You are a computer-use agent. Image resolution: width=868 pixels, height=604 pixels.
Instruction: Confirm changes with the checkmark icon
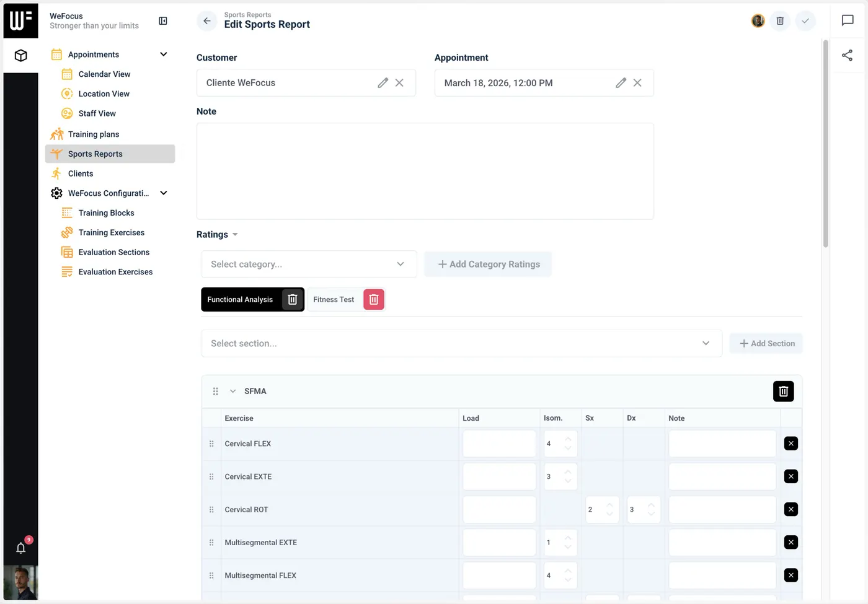coord(805,21)
